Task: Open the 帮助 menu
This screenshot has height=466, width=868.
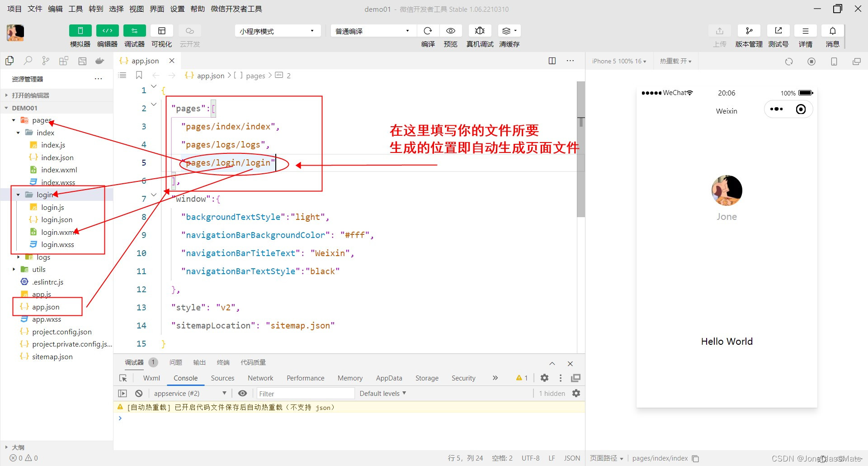Action: coord(198,9)
